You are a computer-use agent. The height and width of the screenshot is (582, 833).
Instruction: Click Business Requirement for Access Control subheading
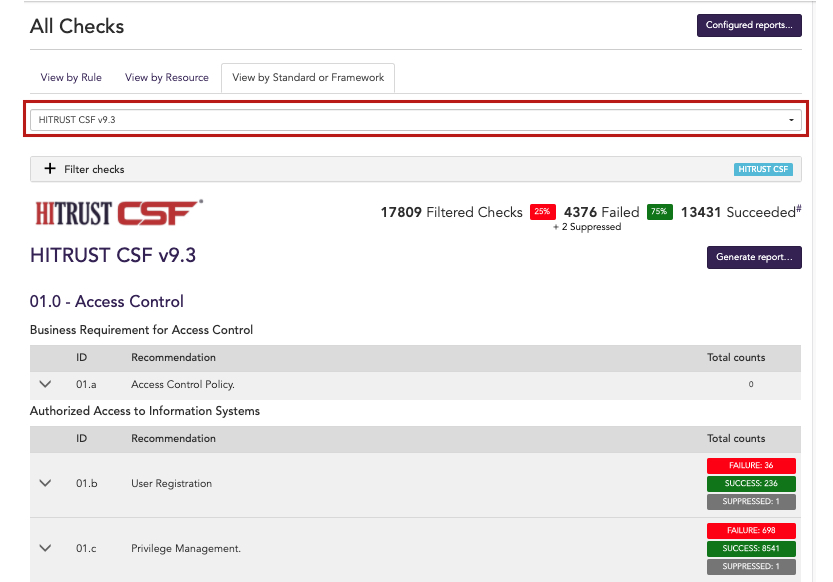pos(141,330)
